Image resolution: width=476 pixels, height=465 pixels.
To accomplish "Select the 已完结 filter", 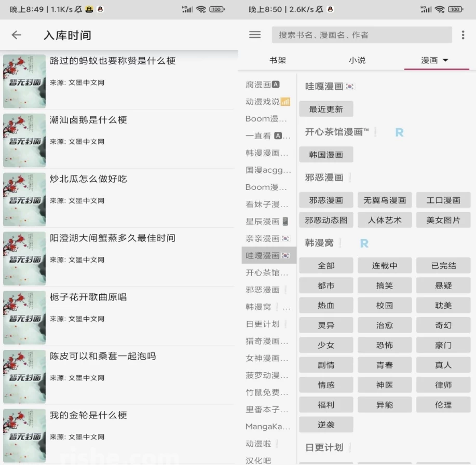I will 443,265.
